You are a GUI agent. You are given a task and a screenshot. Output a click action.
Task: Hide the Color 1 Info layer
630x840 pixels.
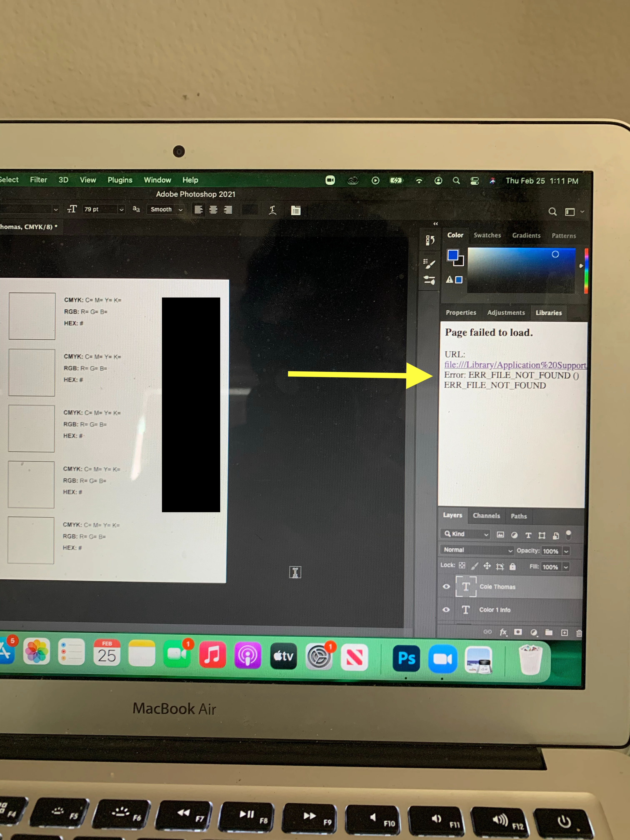tap(446, 610)
